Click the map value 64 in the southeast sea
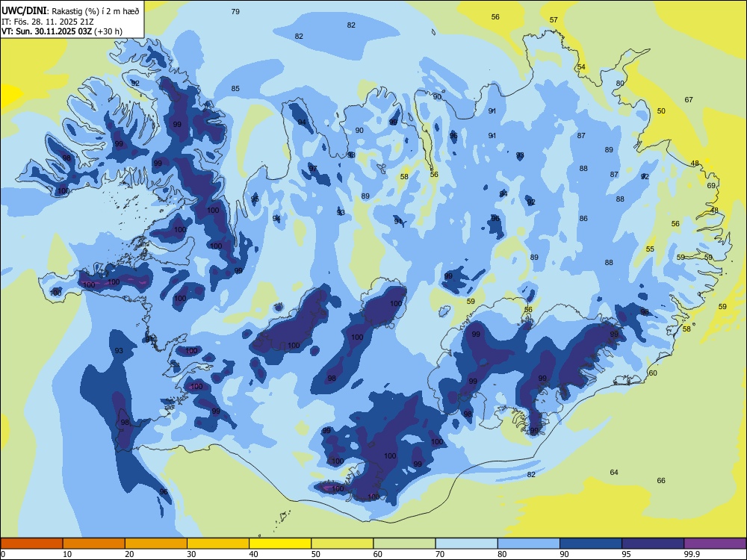The width and height of the screenshot is (747, 560). (614, 473)
